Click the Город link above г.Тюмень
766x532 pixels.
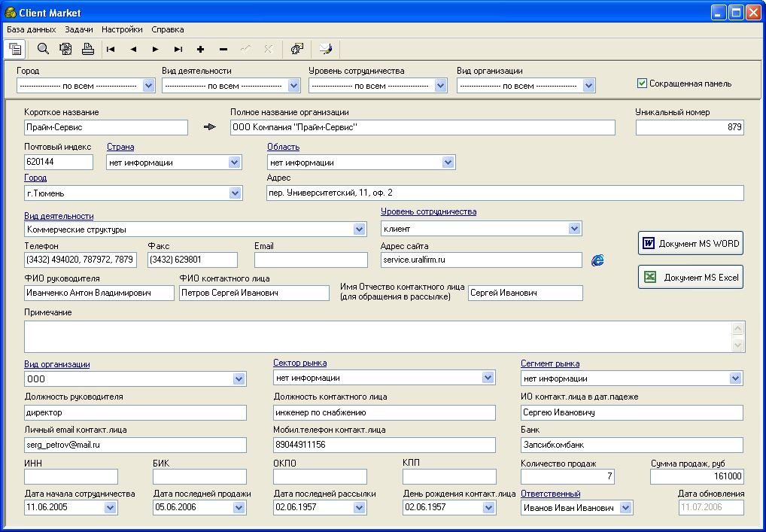point(35,178)
